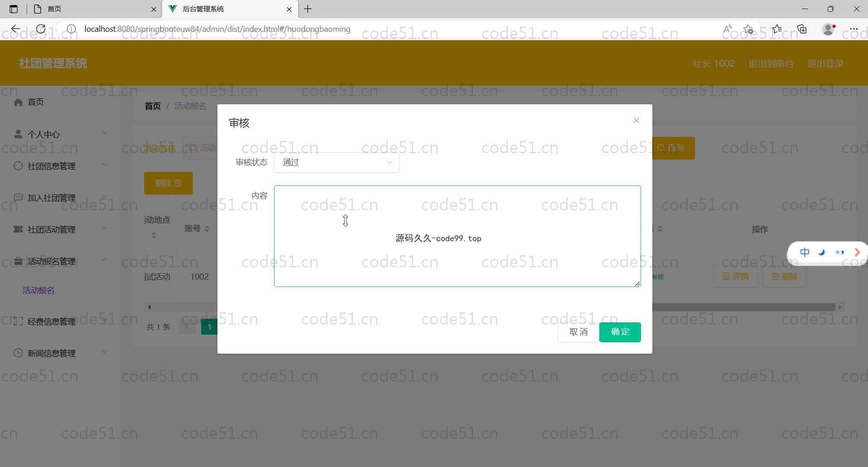Add this page to favorites star icon
The height and width of the screenshot is (467, 868).
[748, 29]
